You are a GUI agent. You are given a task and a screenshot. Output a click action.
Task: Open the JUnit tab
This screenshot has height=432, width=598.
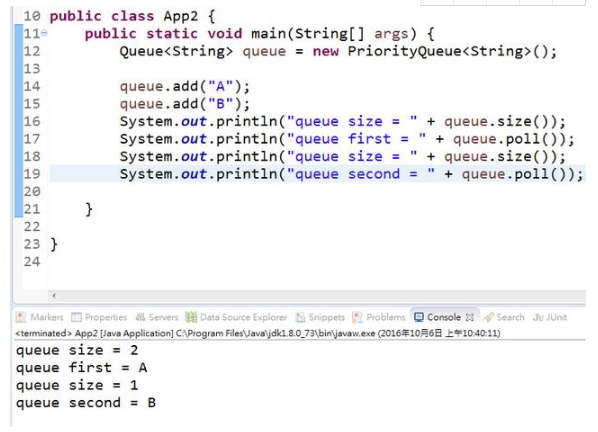(550, 317)
